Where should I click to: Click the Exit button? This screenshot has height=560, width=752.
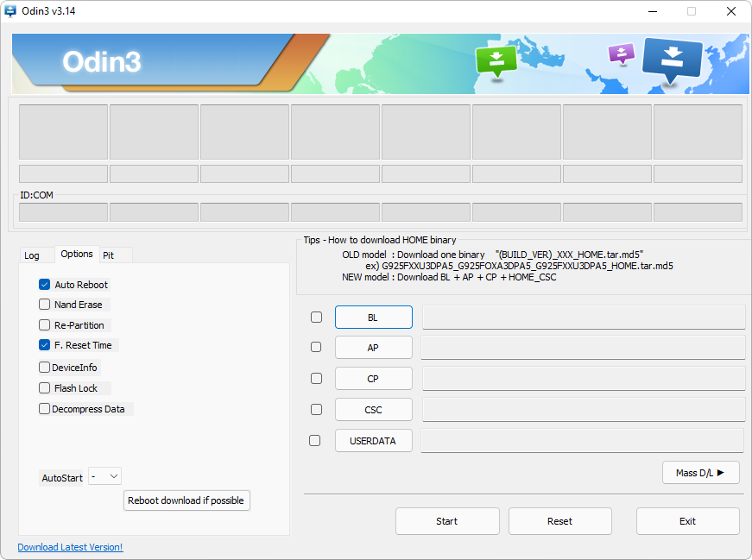pos(688,521)
